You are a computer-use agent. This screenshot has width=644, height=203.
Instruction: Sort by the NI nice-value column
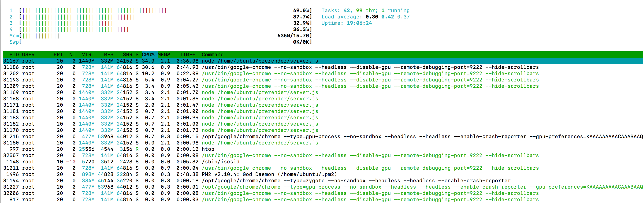72,54
